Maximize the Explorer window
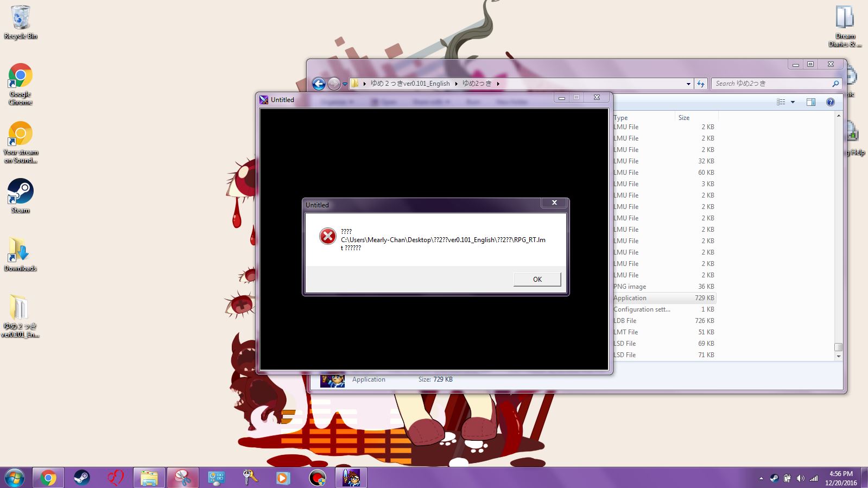Viewport: 868px width, 488px height. pos(810,64)
